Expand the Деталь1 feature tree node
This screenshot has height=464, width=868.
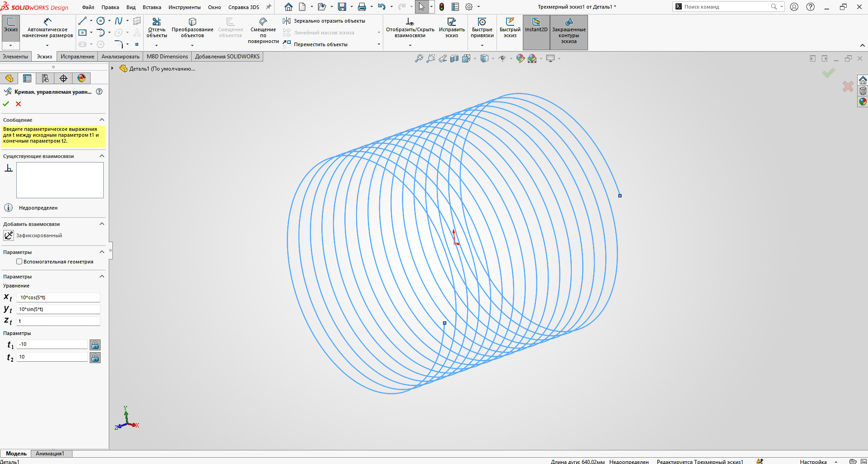[112, 68]
